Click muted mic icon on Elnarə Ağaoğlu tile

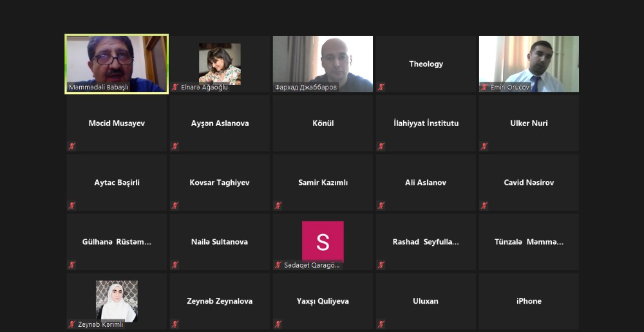click(175, 87)
